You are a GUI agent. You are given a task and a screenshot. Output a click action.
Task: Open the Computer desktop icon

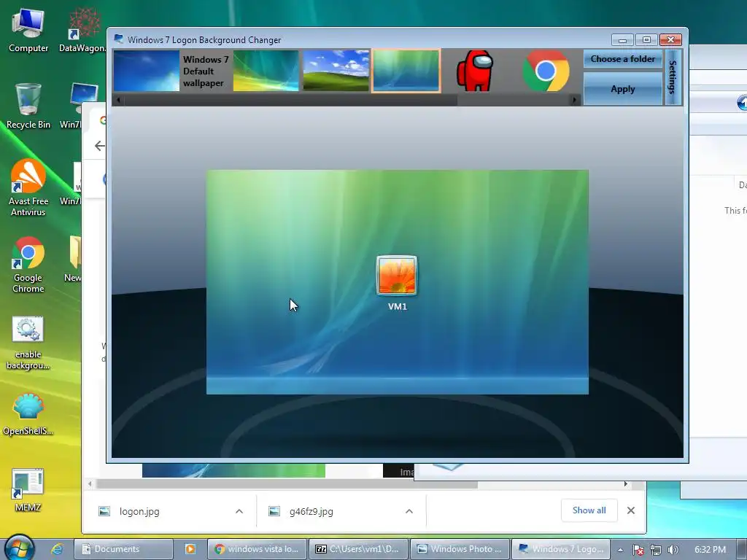coord(28,31)
